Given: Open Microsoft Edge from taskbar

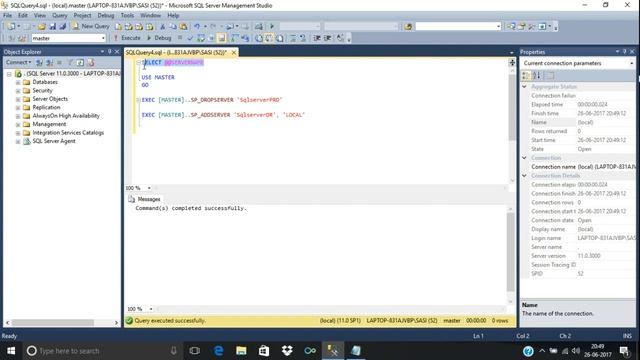Looking at the screenshot, I should (218, 351).
